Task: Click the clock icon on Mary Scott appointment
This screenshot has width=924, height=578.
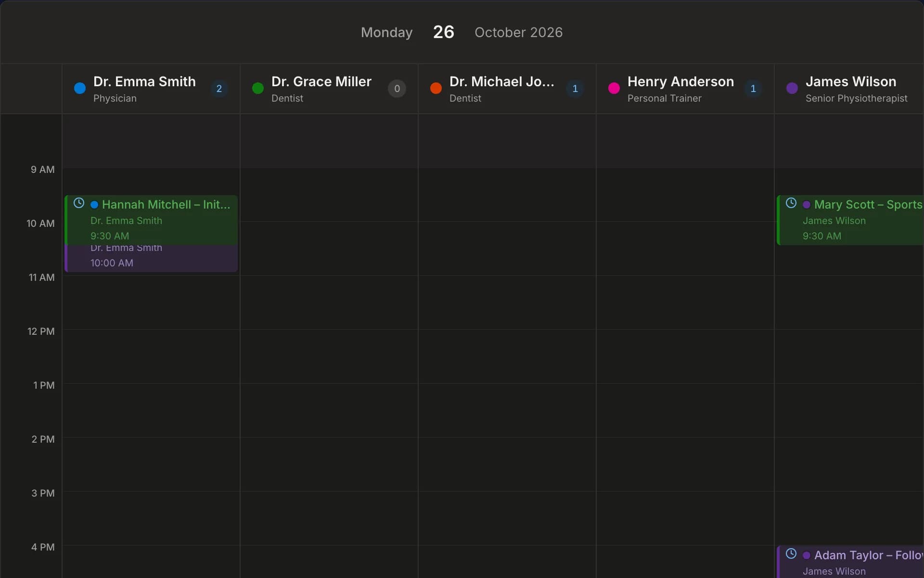Action: click(x=791, y=203)
